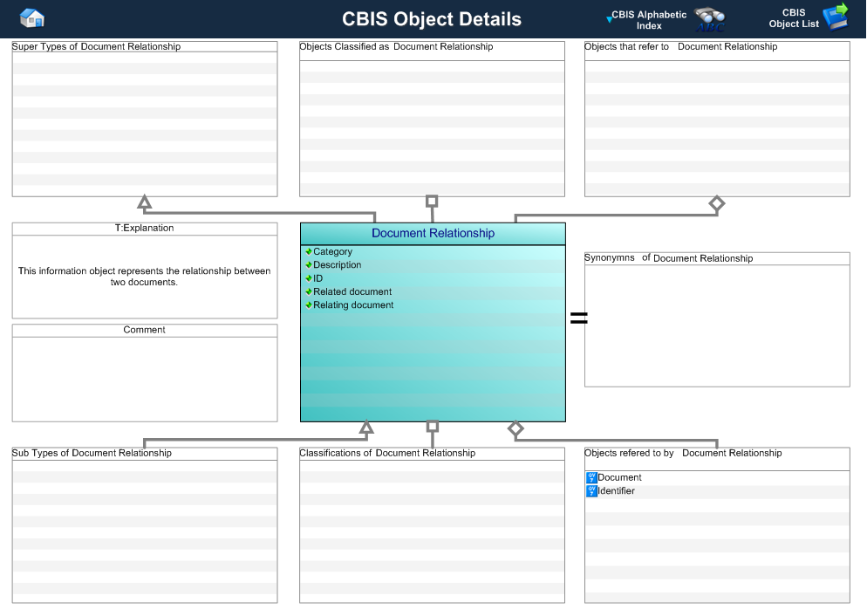
Task: Select the Related document attribute
Action: pyautogui.click(x=352, y=292)
